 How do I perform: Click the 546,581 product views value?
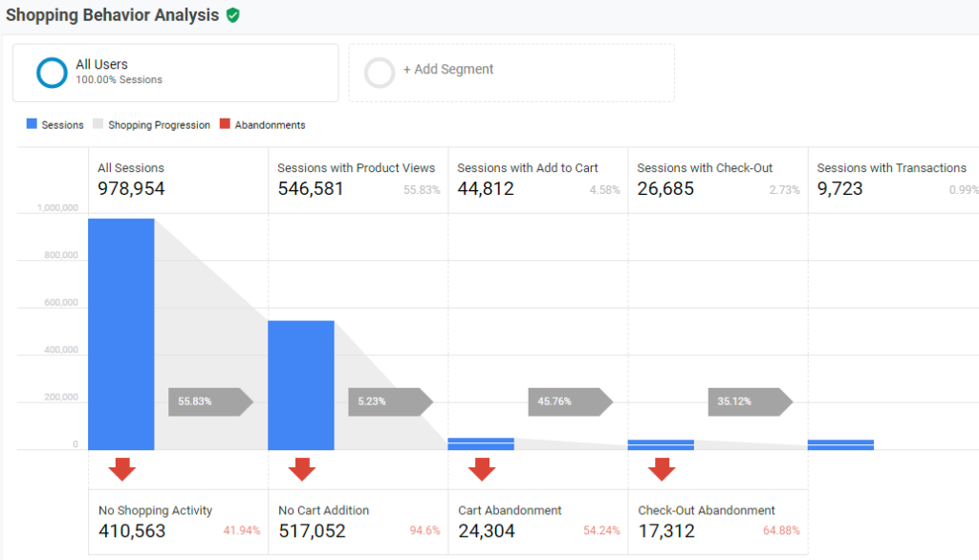click(x=311, y=188)
